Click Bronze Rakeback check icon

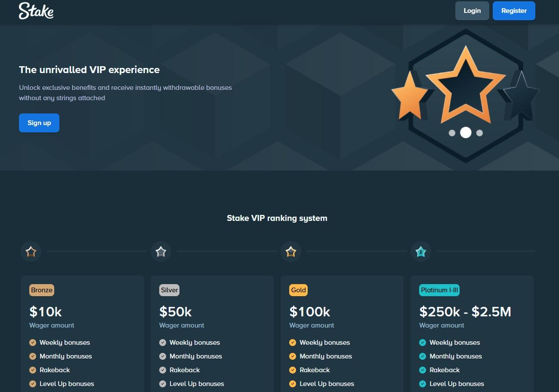(33, 370)
